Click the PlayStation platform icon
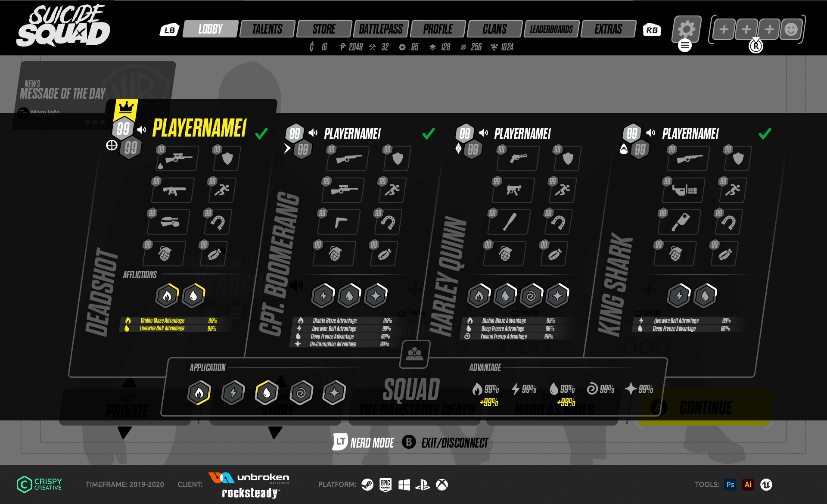Screen dimensions: 827x504 (423, 485)
